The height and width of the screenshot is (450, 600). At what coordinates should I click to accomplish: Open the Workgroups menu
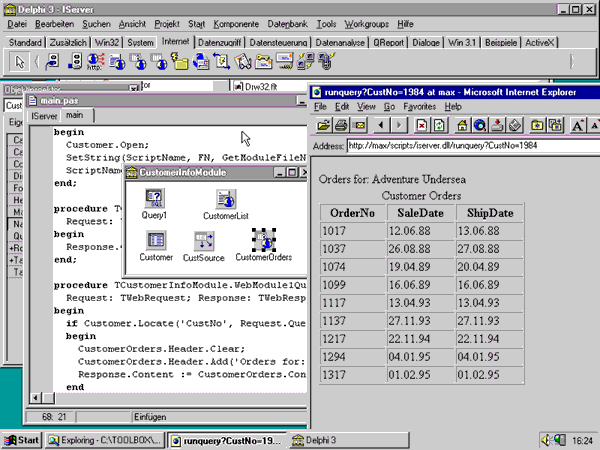click(x=367, y=24)
